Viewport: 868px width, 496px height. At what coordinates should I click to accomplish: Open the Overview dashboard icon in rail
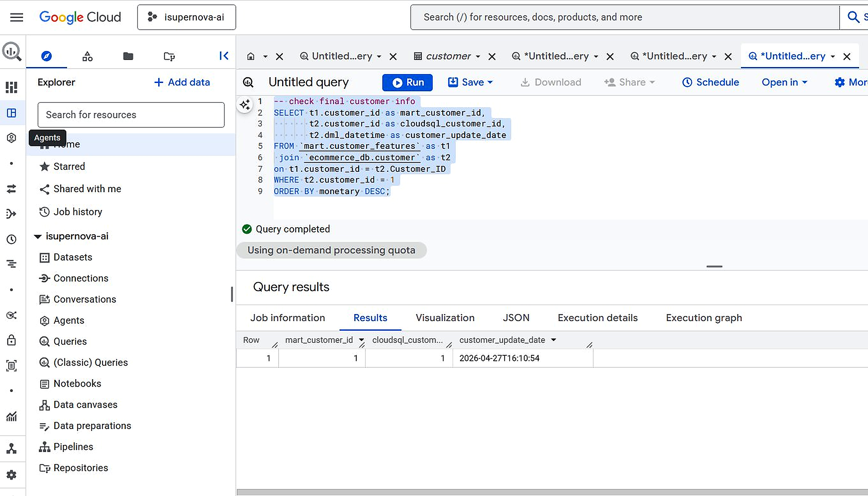click(x=11, y=87)
